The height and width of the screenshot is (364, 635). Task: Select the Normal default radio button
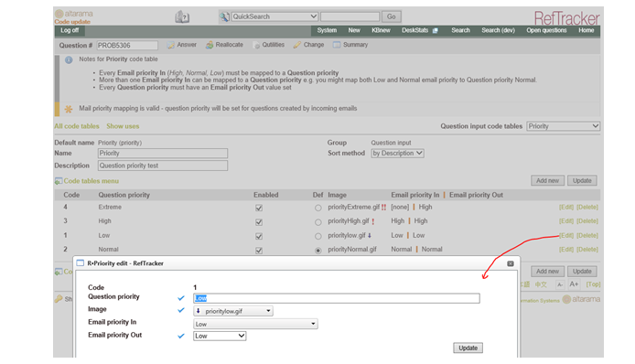pos(317,251)
